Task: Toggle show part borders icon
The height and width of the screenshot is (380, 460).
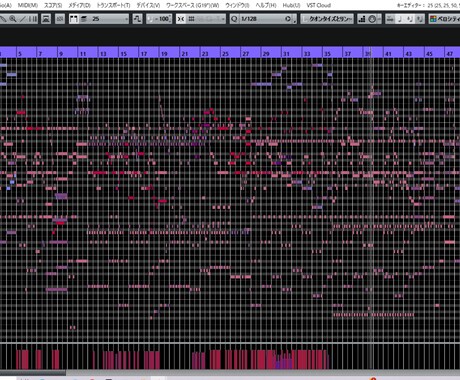Action: [x=74, y=19]
